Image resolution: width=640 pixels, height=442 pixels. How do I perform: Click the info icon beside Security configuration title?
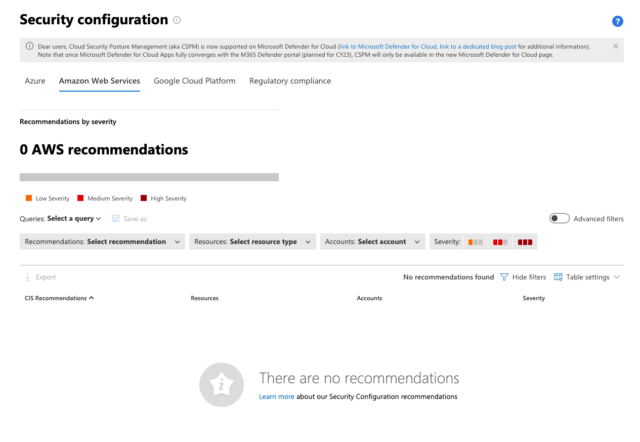click(177, 20)
